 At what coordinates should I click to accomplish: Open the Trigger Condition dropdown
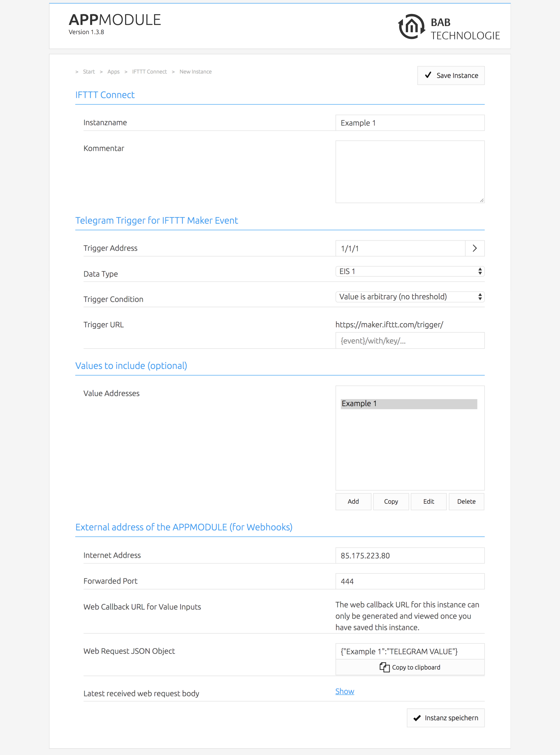[409, 297]
